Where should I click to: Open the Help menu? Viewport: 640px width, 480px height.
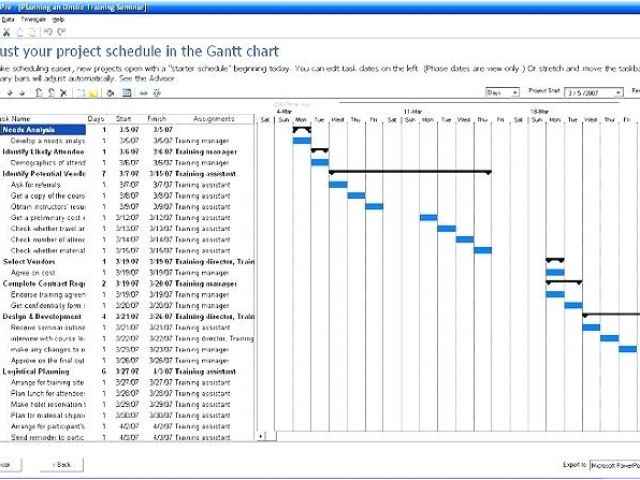pos(58,19)
